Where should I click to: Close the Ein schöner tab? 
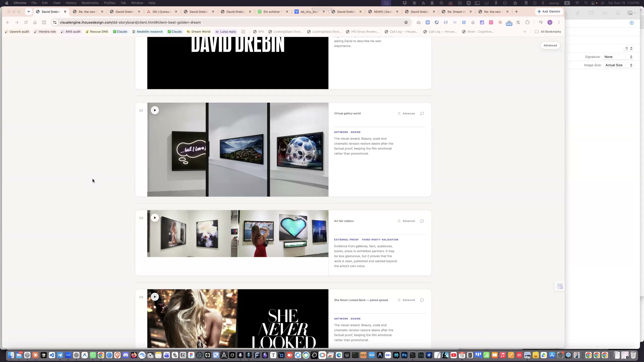click(287, 12)
